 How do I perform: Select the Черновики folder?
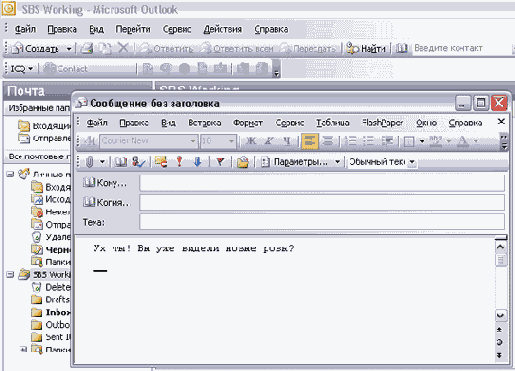pyautogui.click(x=50, y=250)
